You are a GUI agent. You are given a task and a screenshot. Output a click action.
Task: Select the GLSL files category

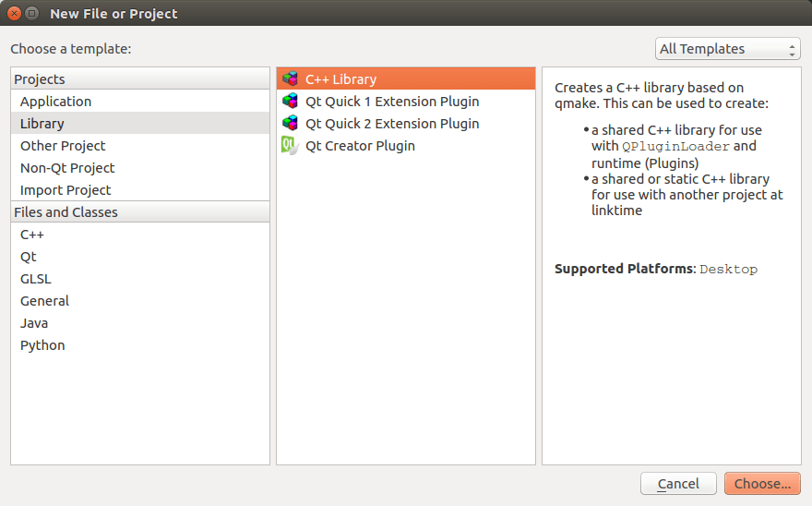[x=140, y=279]
